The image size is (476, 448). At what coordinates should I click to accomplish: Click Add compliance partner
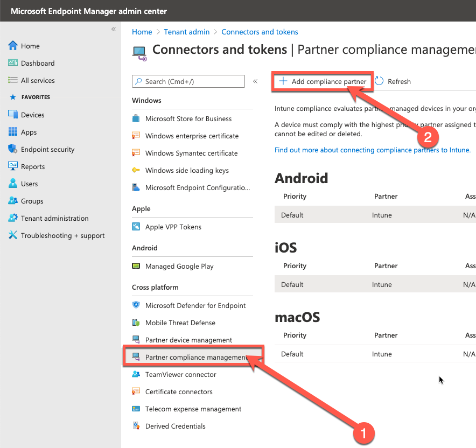[322, 81]
